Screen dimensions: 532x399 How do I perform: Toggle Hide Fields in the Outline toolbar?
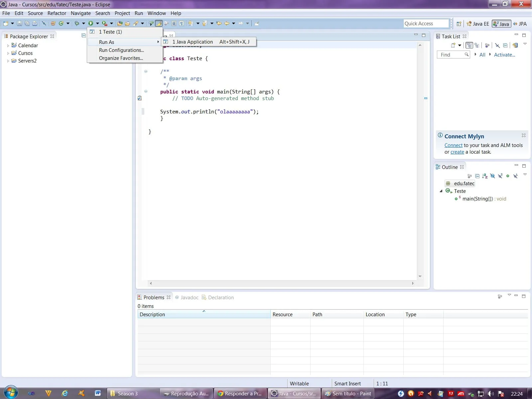pos(492,176)
